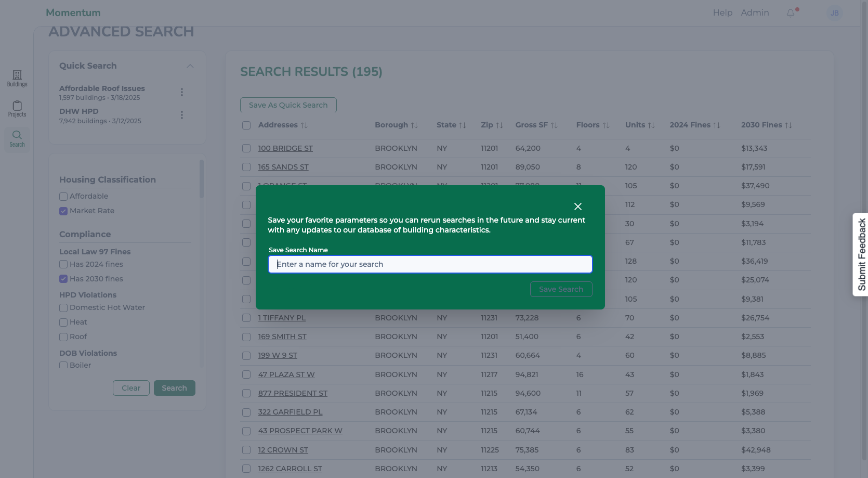Click the $42,948 fines value

coord(756,450)
